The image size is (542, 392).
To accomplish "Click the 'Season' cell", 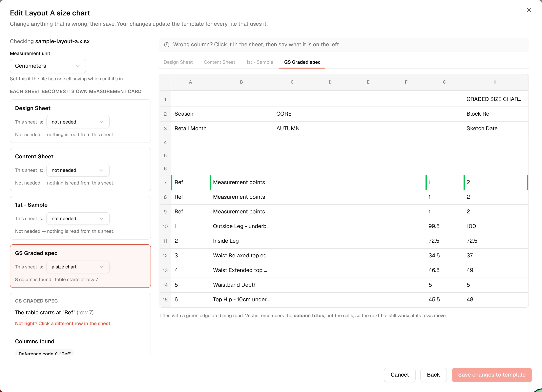I will point(190,114).
